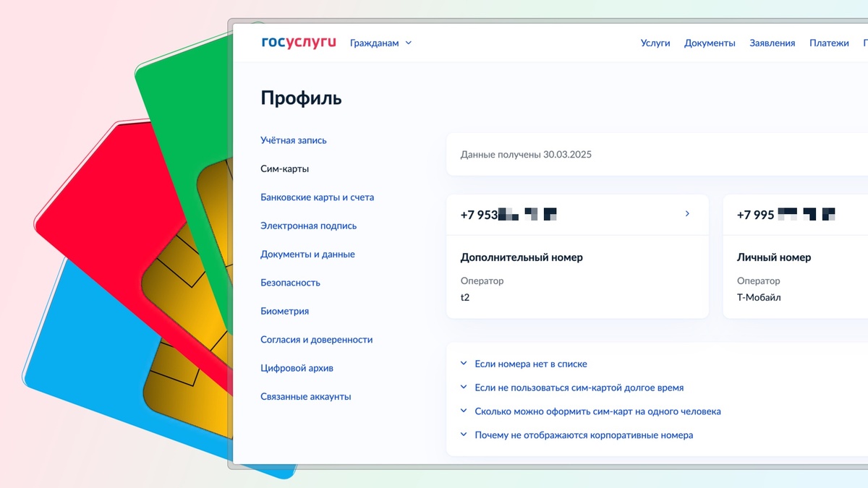Expand 'Если не пользоваться сим-картой долгое время'

click(572, 388)
